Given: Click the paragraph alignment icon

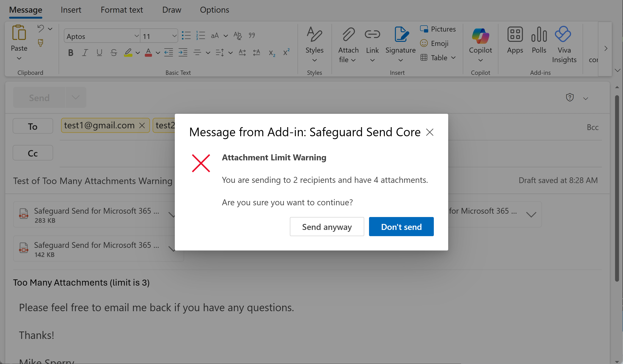Looking at the screenshot, I should [x=197, y=52].
